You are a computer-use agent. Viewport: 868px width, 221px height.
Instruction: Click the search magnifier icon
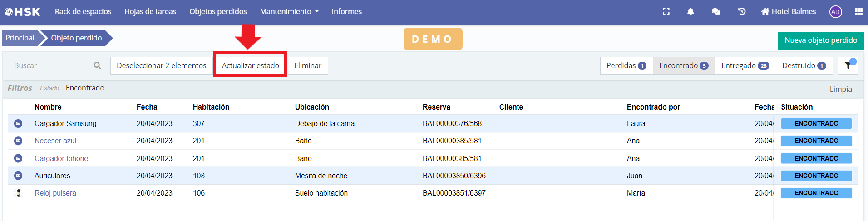[97, 65]
